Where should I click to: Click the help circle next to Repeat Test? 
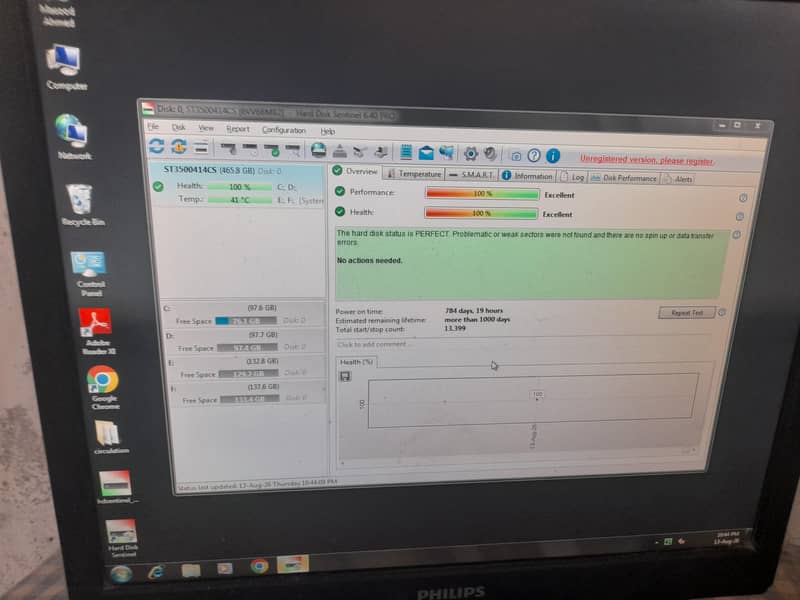click(721, 312)
